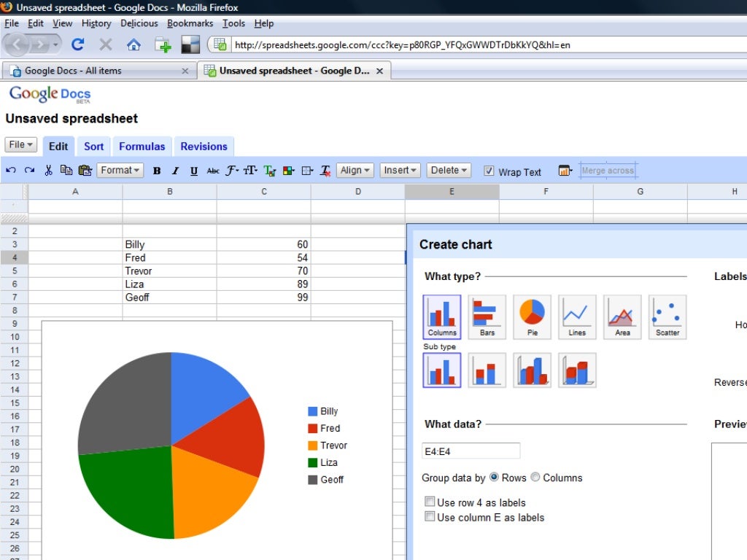Choose the Lines chart type
The width and height of the screenshot is (747, 560).
577,316
